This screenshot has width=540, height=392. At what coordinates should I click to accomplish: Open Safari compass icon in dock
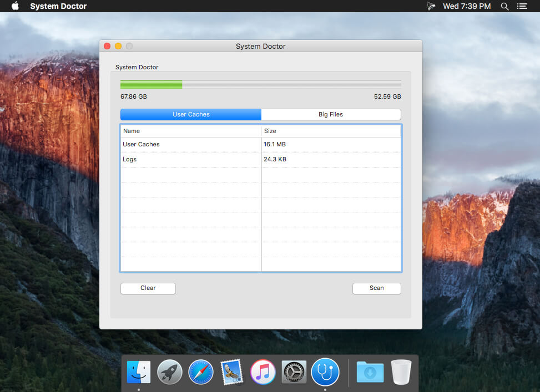(x=201, y=372)
